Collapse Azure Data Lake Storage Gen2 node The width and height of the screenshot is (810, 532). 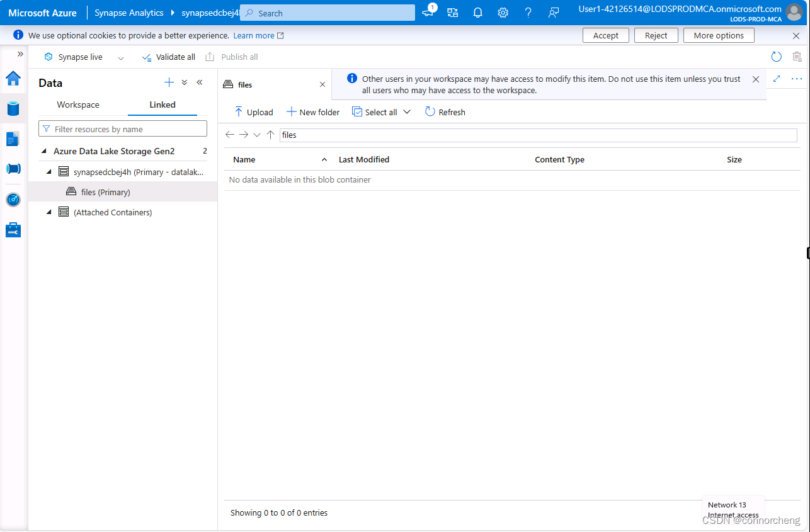click(43, 151)
